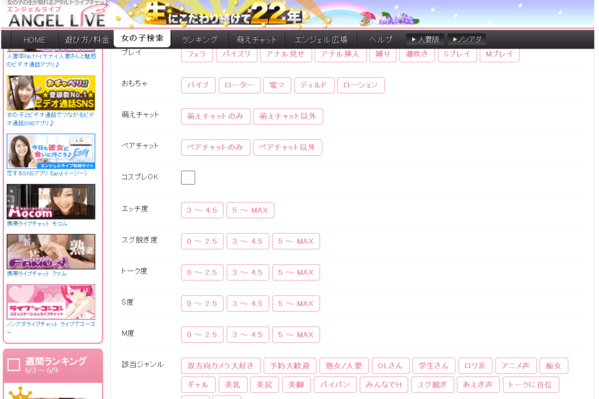Toggle ペアチャット以外 filter
Viewport: 599px width, 399px height.
click(x=288, y=148)
